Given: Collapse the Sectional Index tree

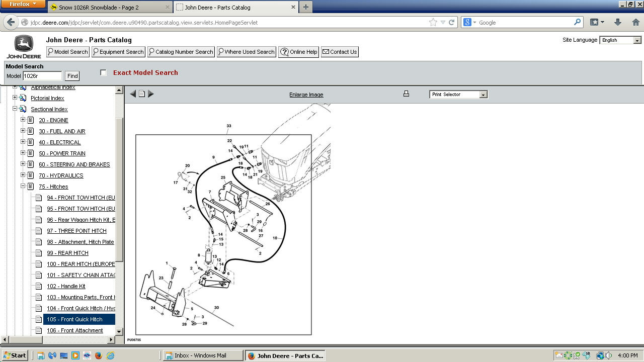Looking at the screenshot, I should point(15,109).
